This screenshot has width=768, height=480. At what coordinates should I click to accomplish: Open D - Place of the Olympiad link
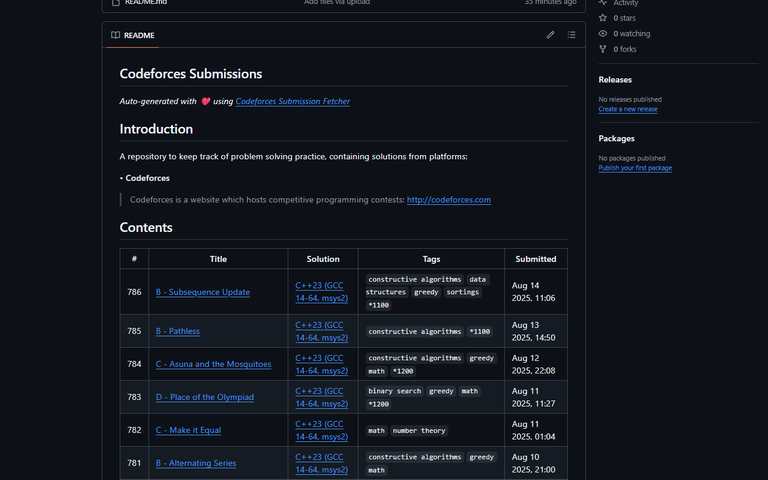point(205,397)
